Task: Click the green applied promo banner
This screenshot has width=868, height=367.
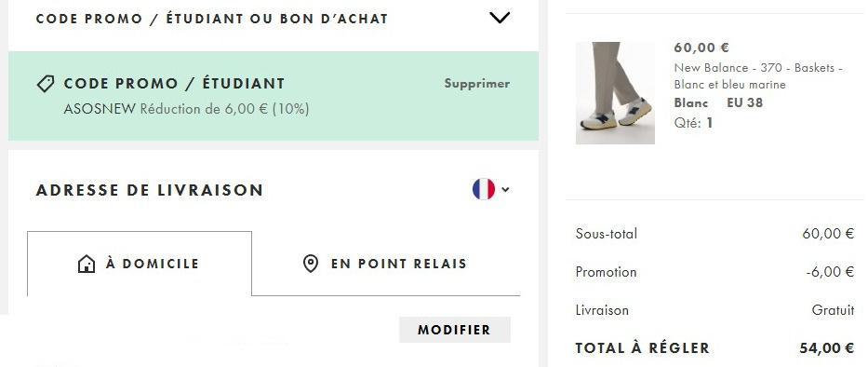Action: tap(274, 96)
